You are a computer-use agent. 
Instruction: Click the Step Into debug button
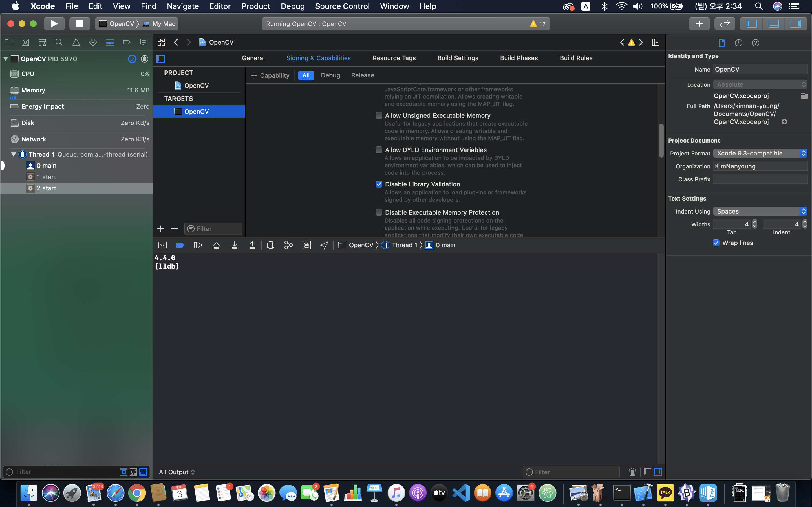pos(235,245)
